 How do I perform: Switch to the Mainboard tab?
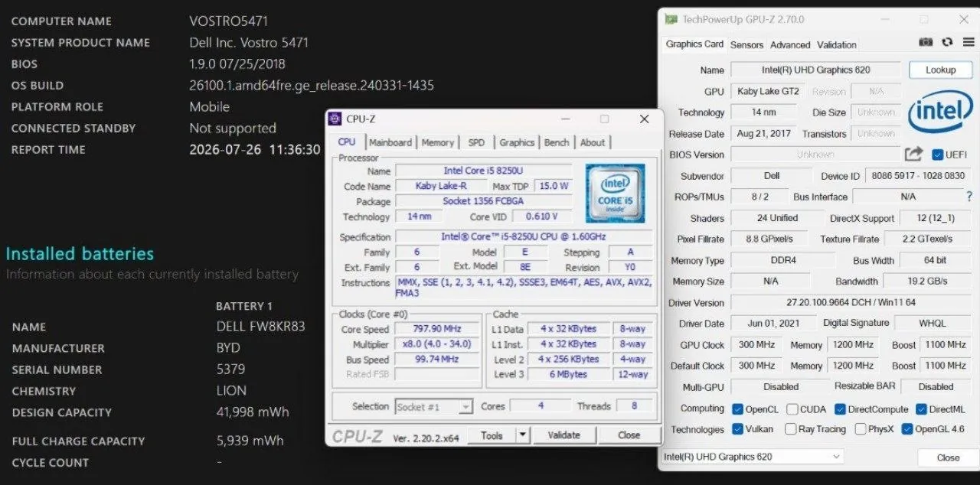tap(390, 142)
